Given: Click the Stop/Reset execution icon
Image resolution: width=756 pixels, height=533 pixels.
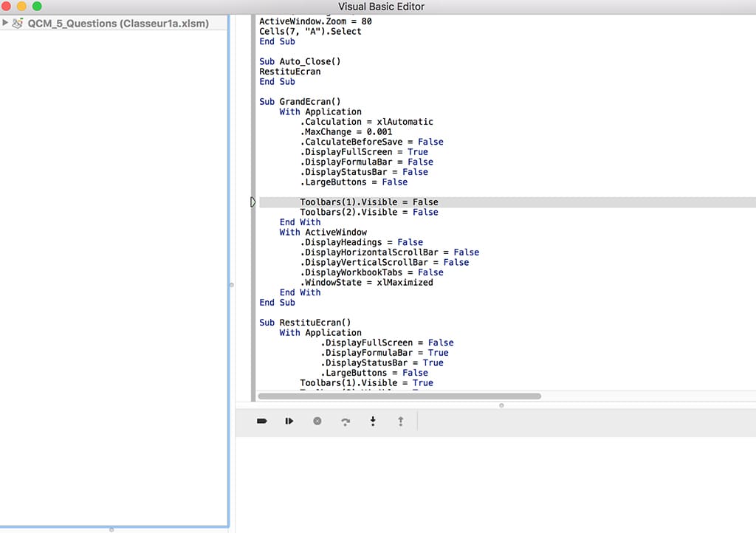Looking at the screenshot, I should click(x=317, y=421).
